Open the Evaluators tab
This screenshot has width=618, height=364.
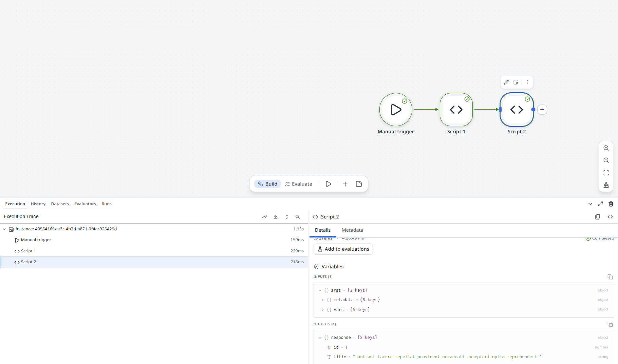point(85,204)
